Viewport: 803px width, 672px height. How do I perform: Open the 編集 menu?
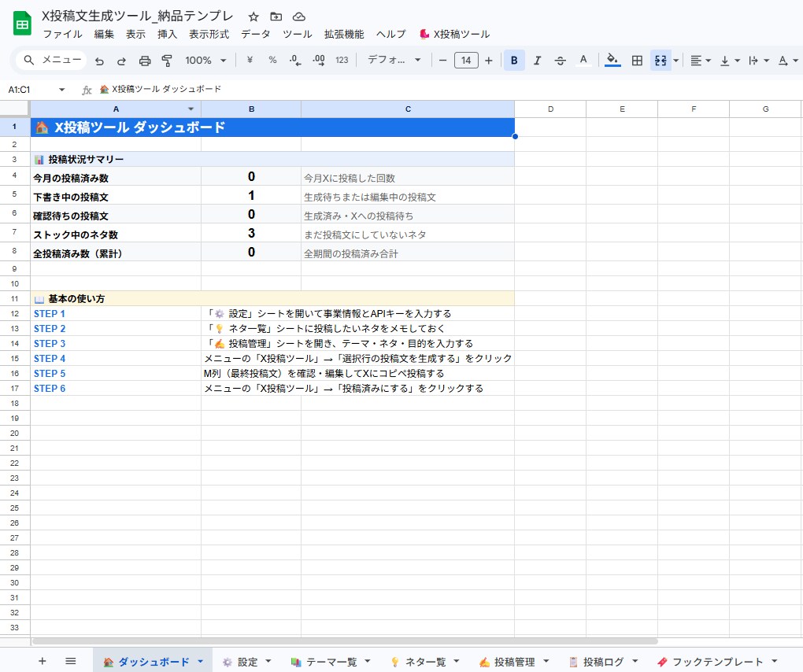point(104,35)
